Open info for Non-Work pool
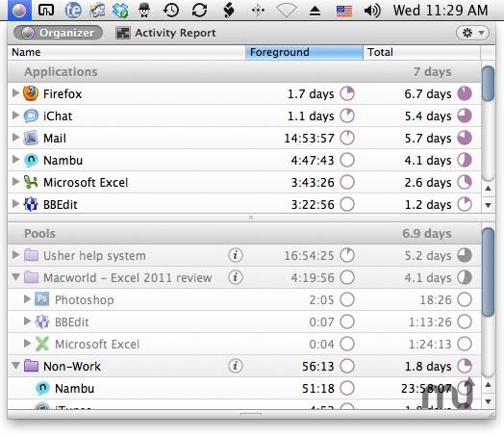The width and height of the screenshot is (504, 438). coord(236,366)
